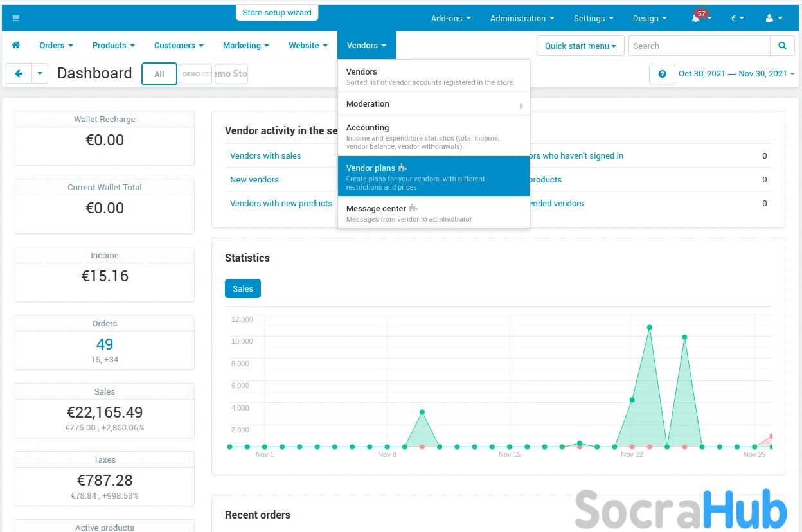
Task: Open the notifications bell icon
Action: pos(696,19)
